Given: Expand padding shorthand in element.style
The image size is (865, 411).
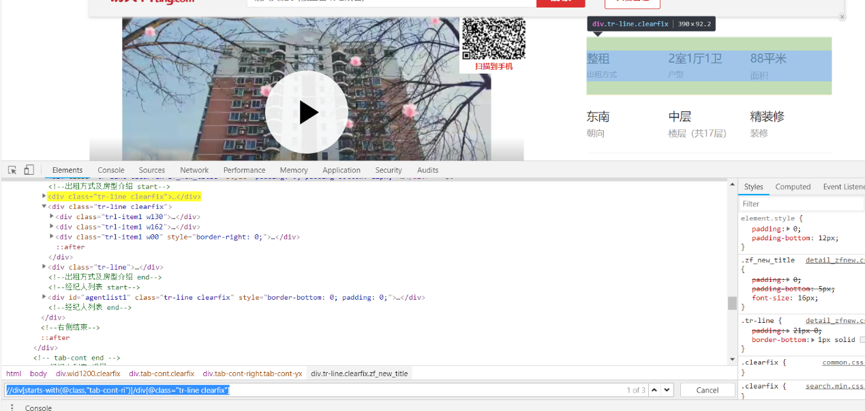Looking at the screenshot, I should [788, 228].
